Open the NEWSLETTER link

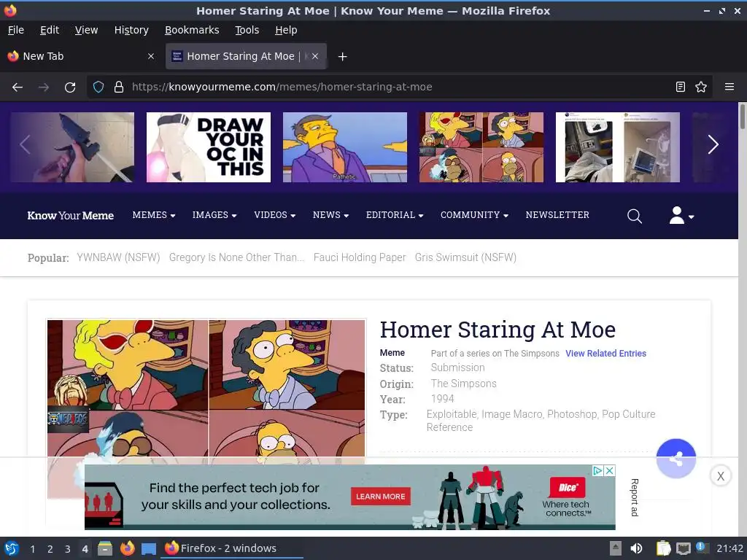coord(557,215)
